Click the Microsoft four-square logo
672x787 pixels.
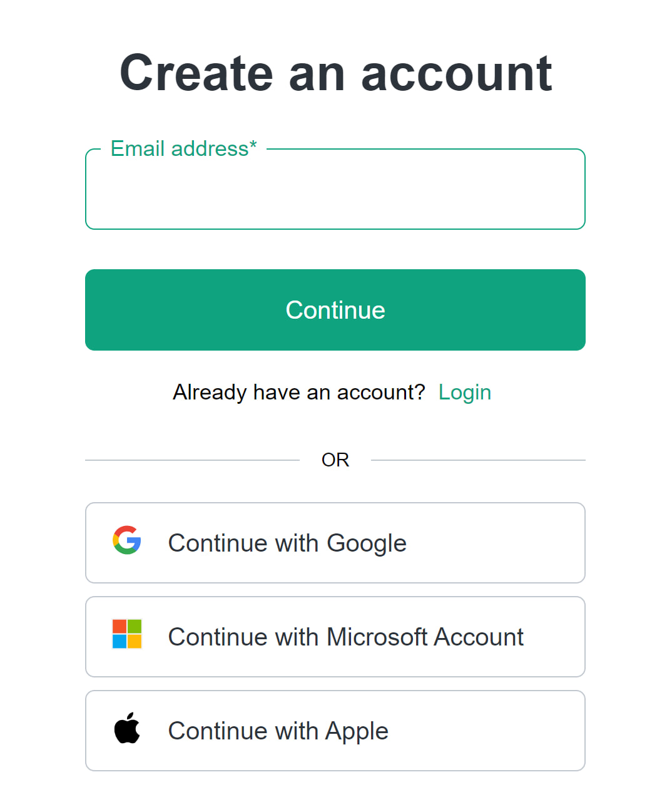click(127, 634)
